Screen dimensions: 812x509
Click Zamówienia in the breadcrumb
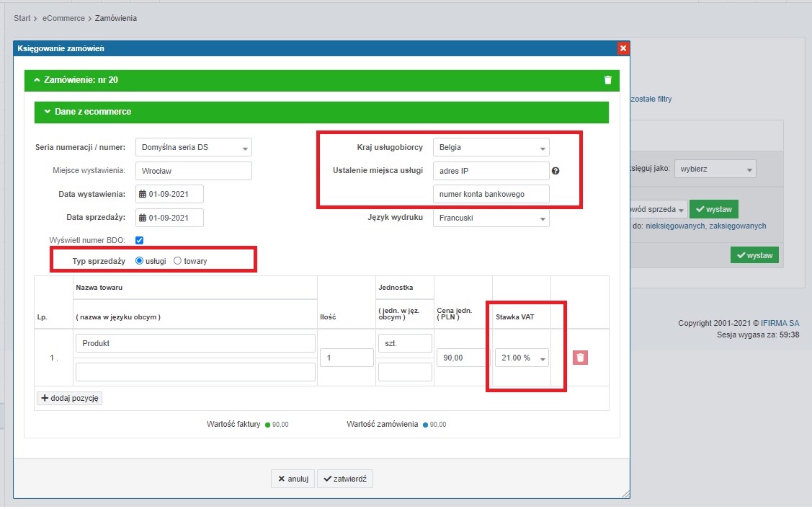(116, 18)
